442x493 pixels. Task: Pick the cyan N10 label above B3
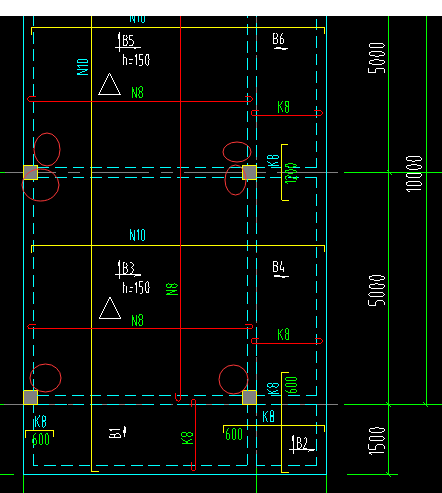pyautogui.click(x=137, y=235)
